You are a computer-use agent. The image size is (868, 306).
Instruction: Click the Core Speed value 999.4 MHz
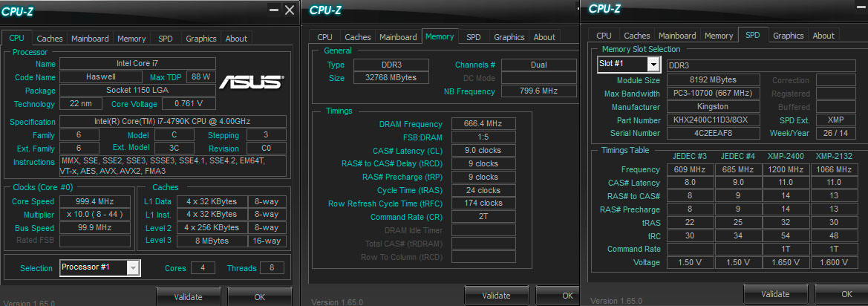click(x=94, y=201)
